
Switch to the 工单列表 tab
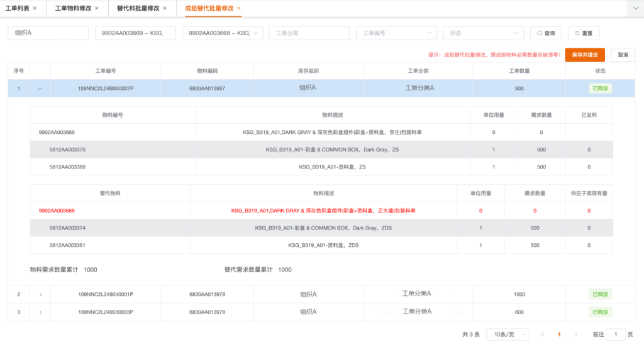click(17, 8)
